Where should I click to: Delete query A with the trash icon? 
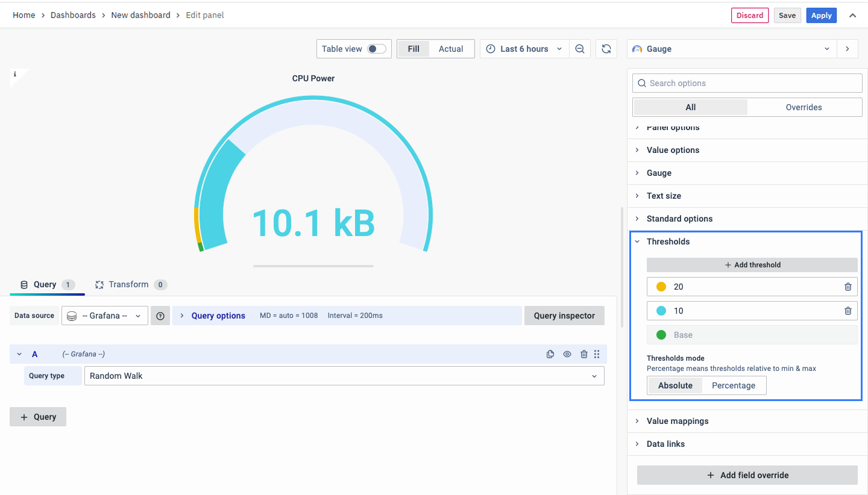(x=583, y=354)
